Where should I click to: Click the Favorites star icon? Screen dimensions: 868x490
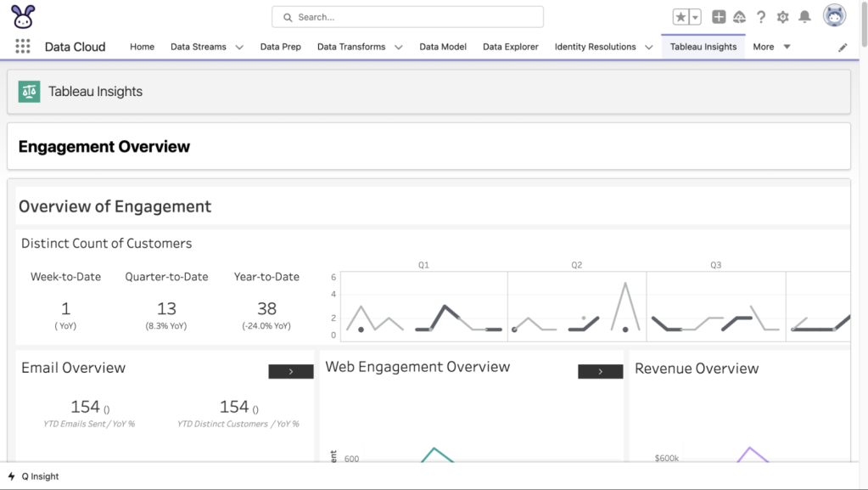680,17
